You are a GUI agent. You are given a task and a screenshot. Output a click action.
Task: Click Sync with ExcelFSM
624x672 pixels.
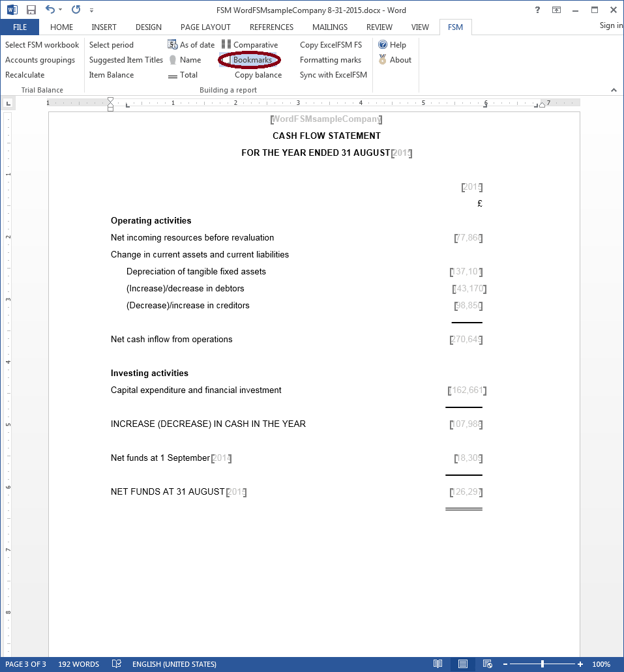click(333, 74)
